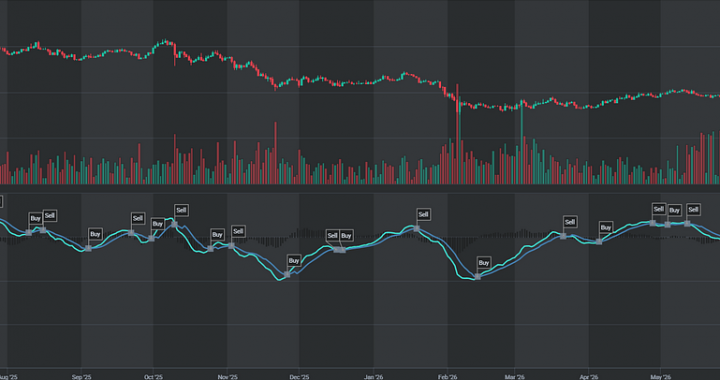The image size is (720, 380).
Task: Select the Sell signal in late January '26
Action: pyautogui.click(x=424, y=214)
